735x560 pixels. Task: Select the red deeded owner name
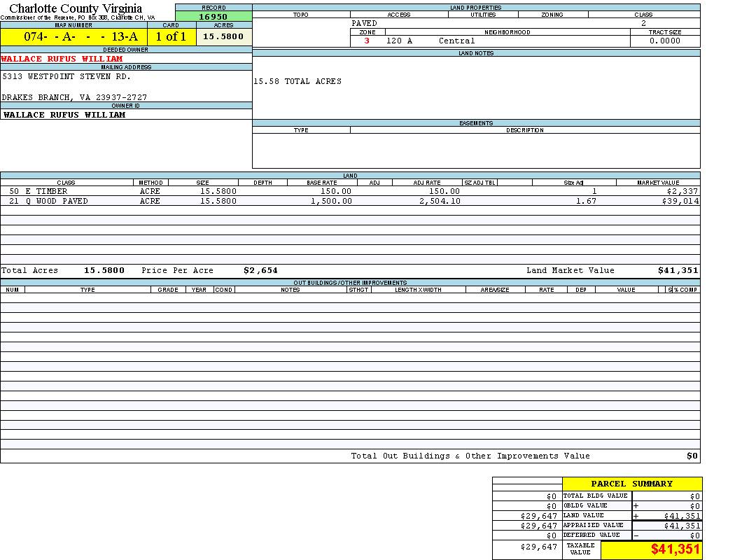[x=62, y=59]
